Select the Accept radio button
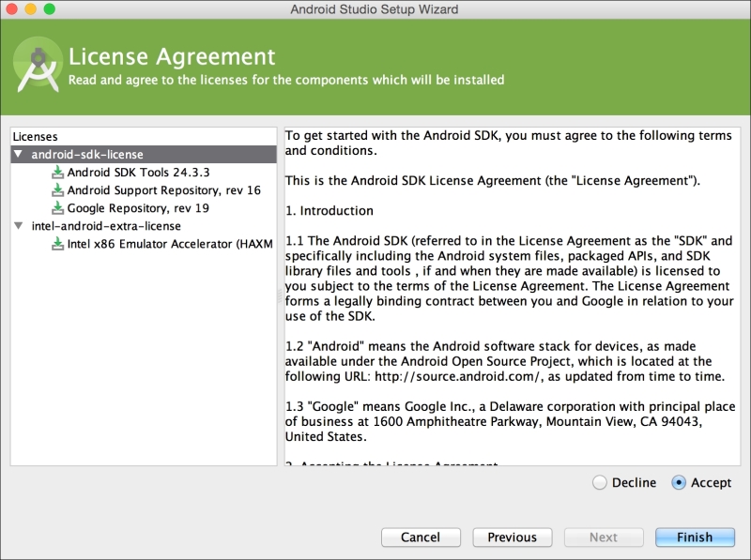Viewport: 751px width, 560px height. click(x=678, y=482)
